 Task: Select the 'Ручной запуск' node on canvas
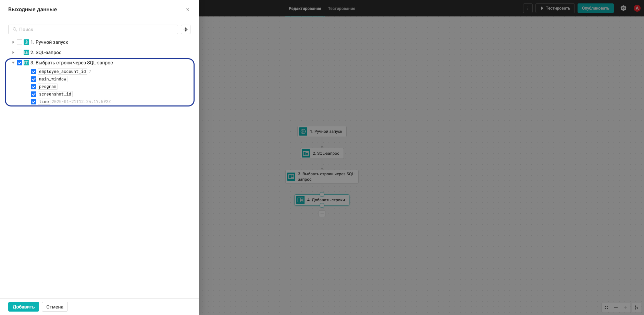[322, 131]
